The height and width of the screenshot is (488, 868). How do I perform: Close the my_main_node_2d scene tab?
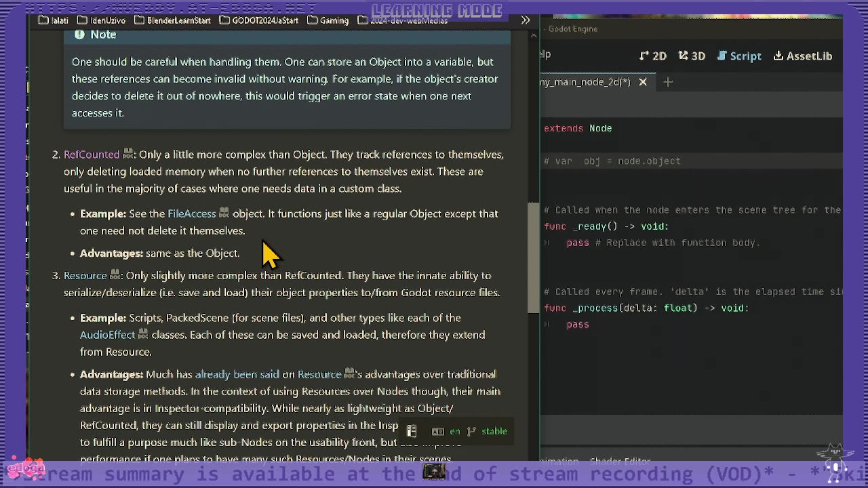click(643, 82)
